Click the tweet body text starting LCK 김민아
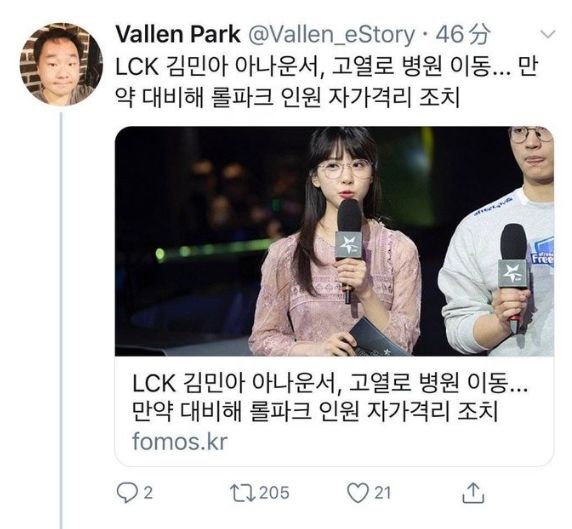572x529 pixels. [x=327, y=82]
